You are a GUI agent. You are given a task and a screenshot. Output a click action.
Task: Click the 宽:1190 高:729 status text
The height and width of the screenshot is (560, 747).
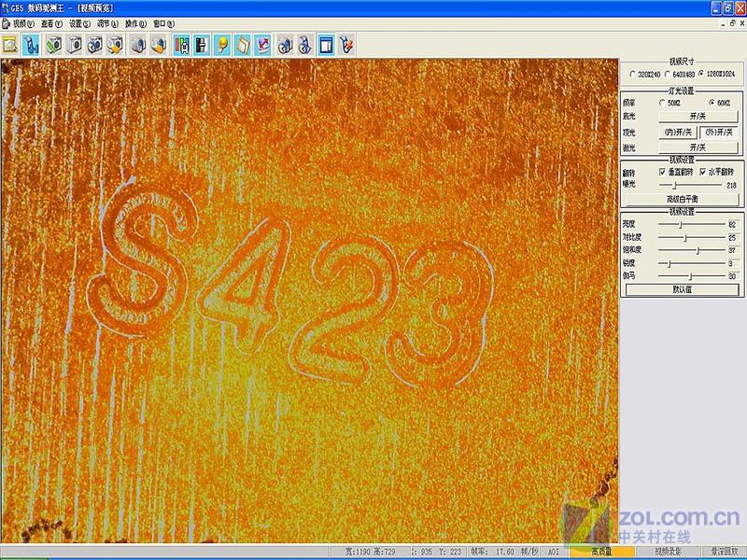(x=370, y=552)
